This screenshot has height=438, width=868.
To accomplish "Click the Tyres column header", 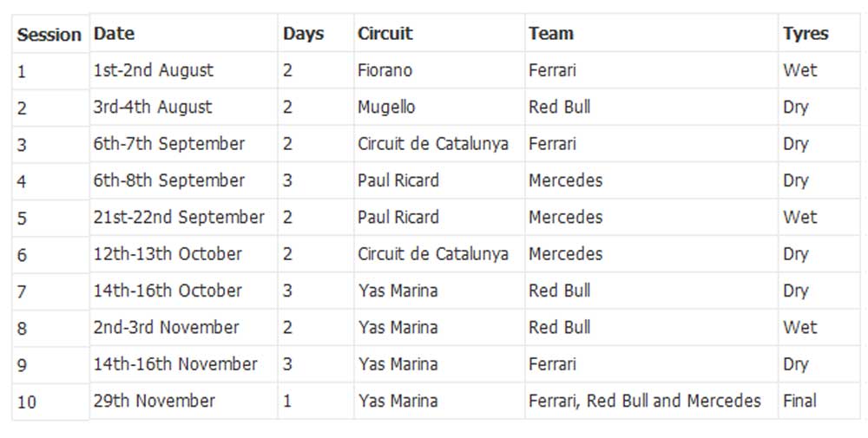I will click(x=806, y=34).
